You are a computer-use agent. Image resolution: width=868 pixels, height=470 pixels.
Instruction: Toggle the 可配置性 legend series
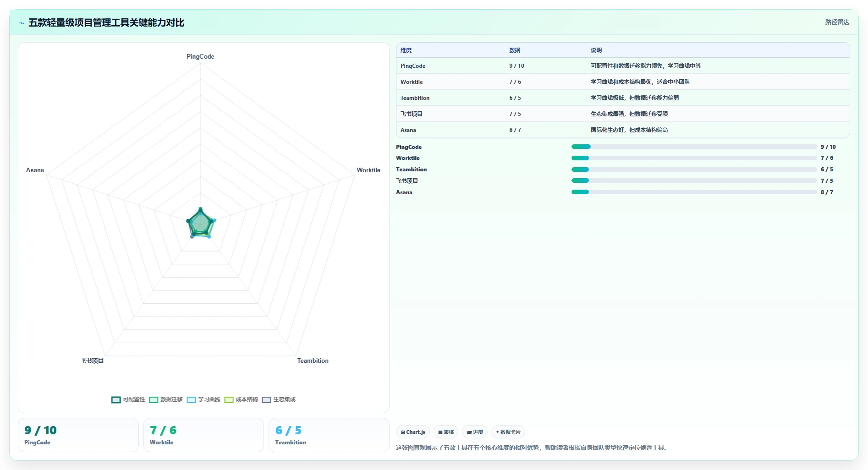click(x=128, y=399)
